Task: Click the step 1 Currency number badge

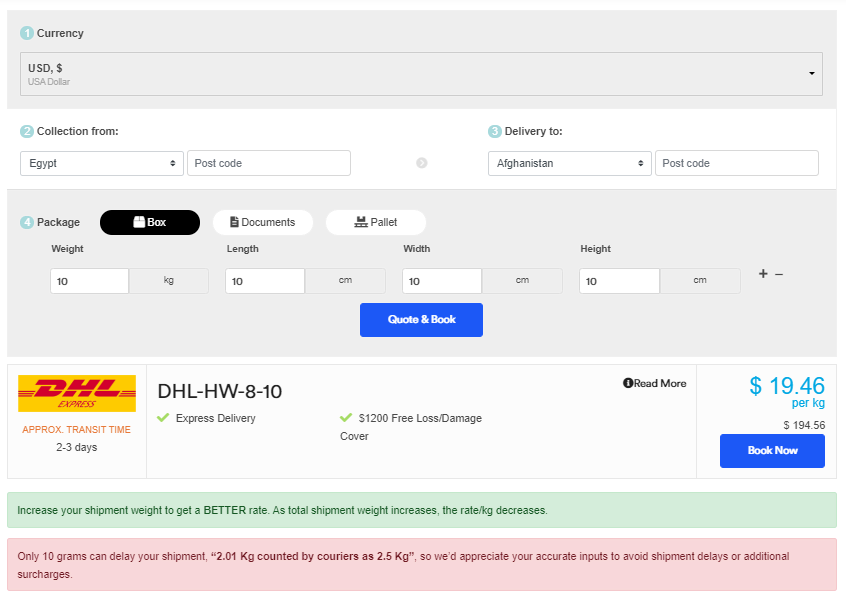Action: point(27,33)
